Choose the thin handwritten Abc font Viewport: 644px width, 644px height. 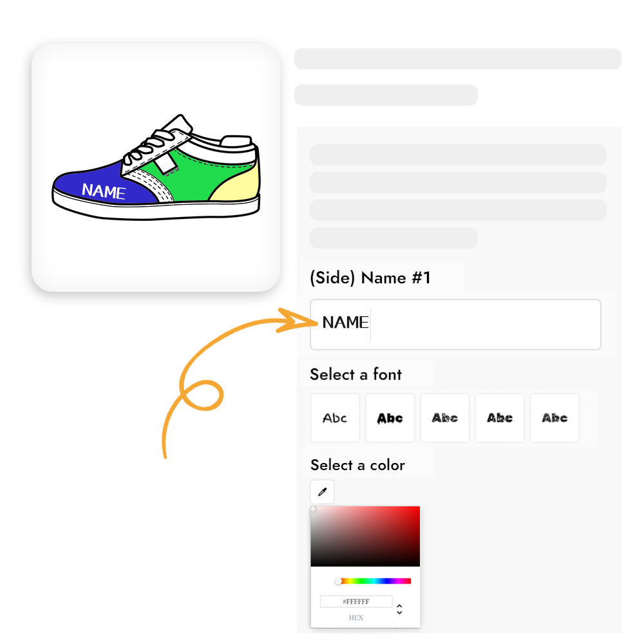335,418
